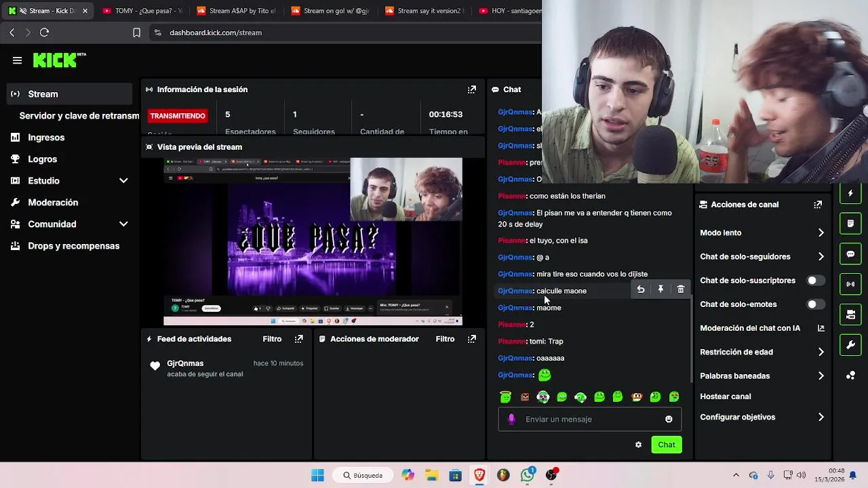
Task: Click the chat scrollbar
Action: (x=692, y=339)
